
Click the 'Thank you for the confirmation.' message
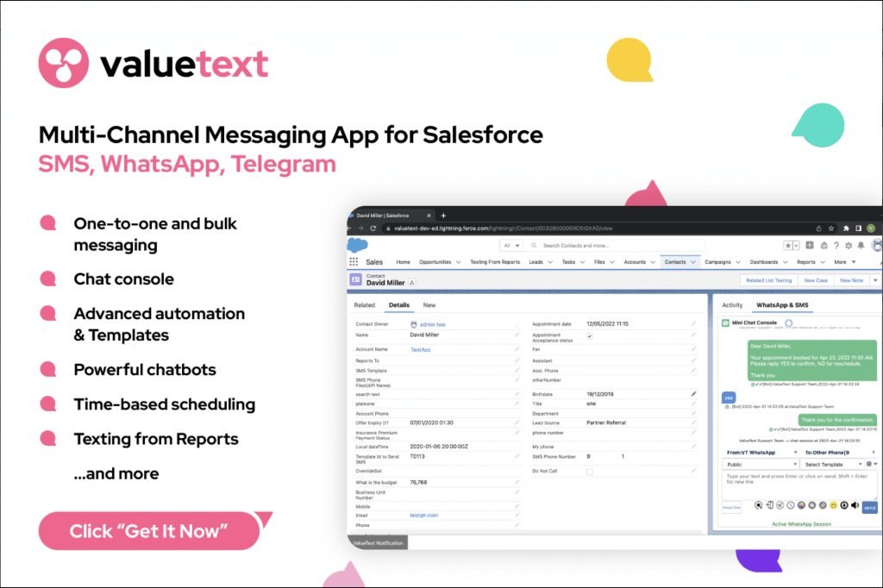coord(837,420)
